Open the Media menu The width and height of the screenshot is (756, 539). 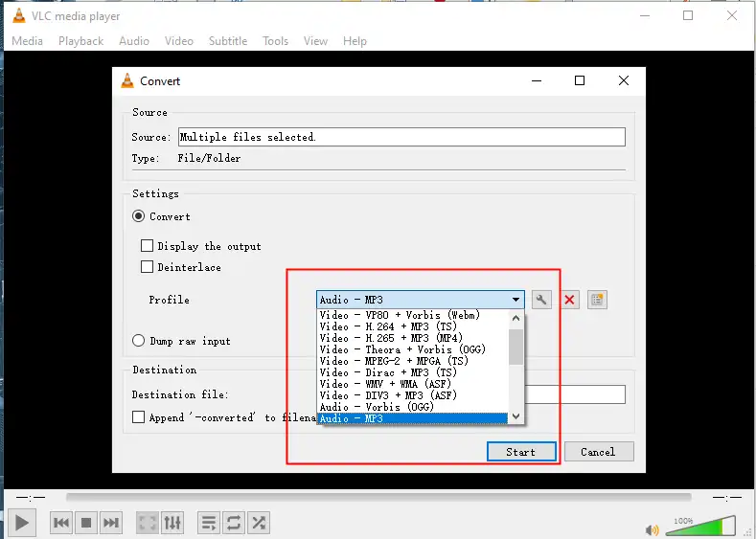[x=27, y=41]
